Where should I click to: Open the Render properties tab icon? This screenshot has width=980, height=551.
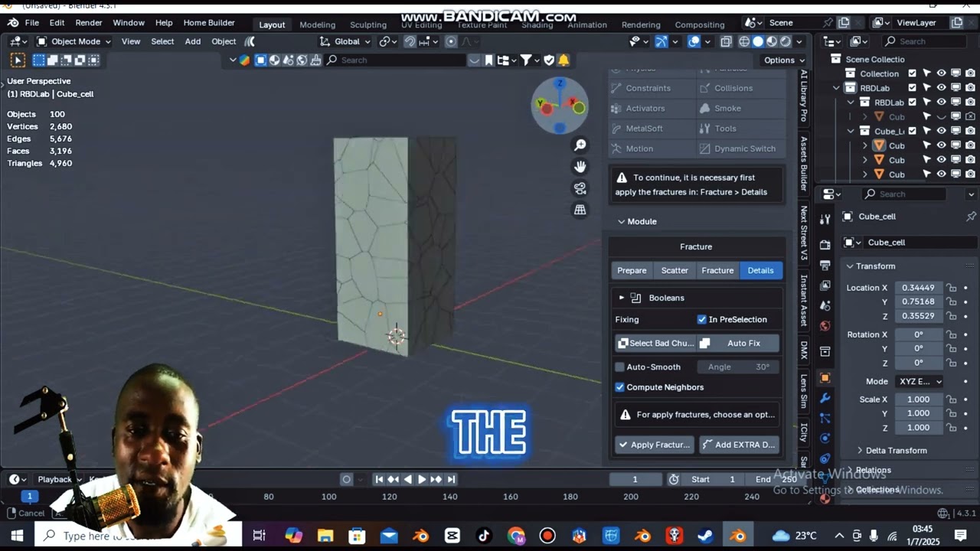click(x=825, y=245)
